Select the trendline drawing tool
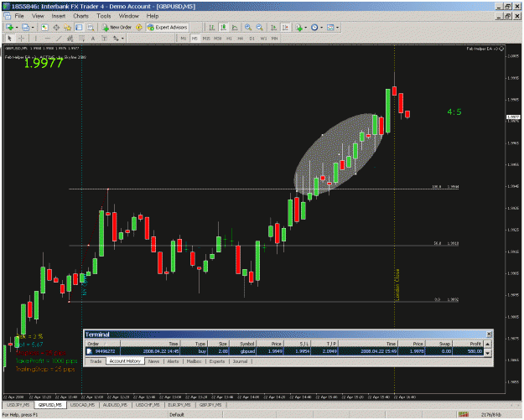Image resolution: width=524 pixels, height=420 pixels. [x=59, y=39]
